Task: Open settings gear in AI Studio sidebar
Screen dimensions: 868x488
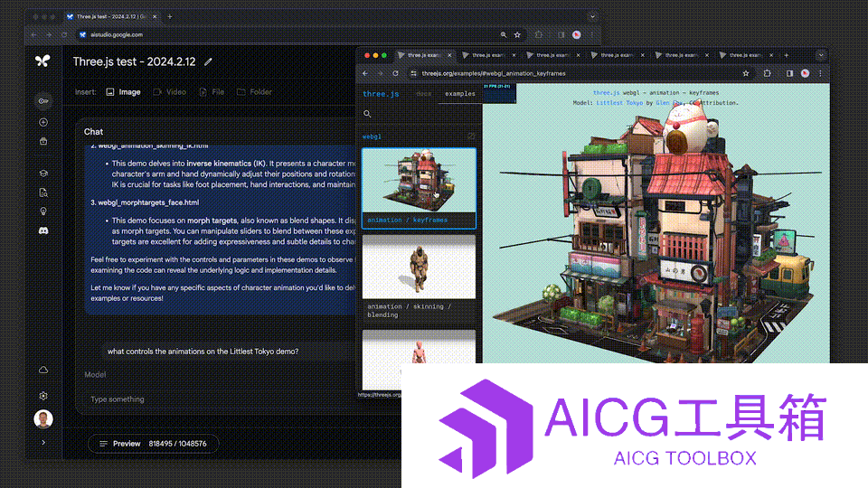Action: pyautogui.click(x=43, y=396)
